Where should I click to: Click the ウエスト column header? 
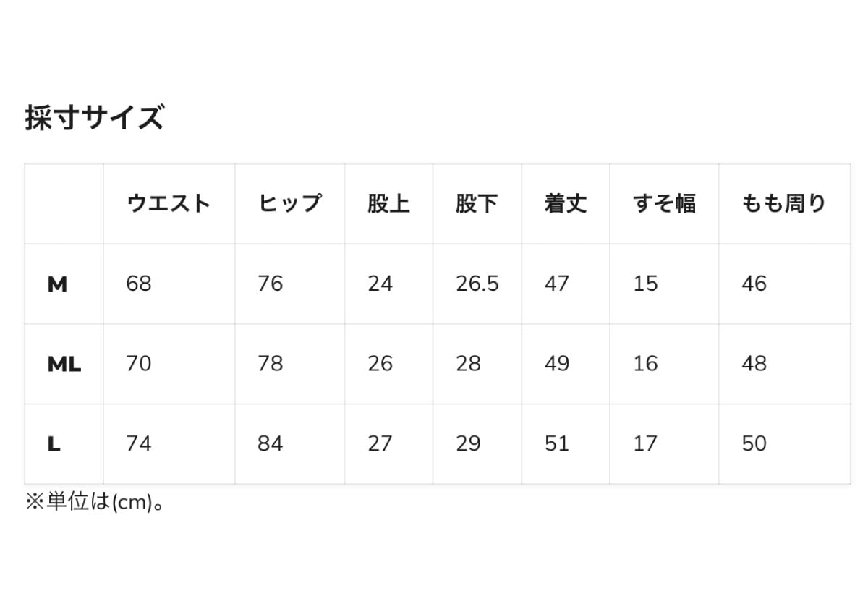click(168, 204)
